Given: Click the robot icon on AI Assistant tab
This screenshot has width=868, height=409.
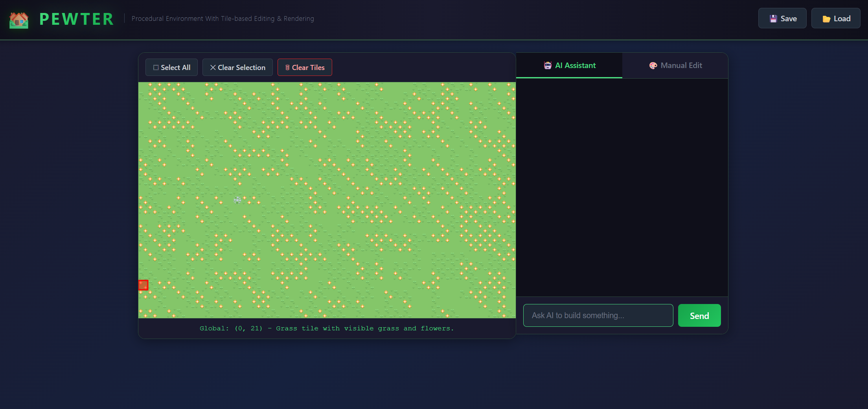Looking at the screenshot, I should tap(547, 65).
